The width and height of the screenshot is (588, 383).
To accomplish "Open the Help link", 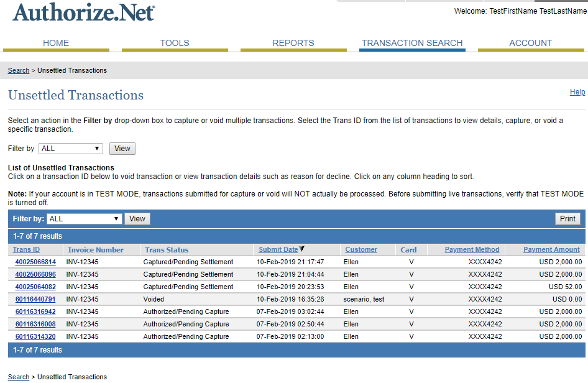I will 577,92.
